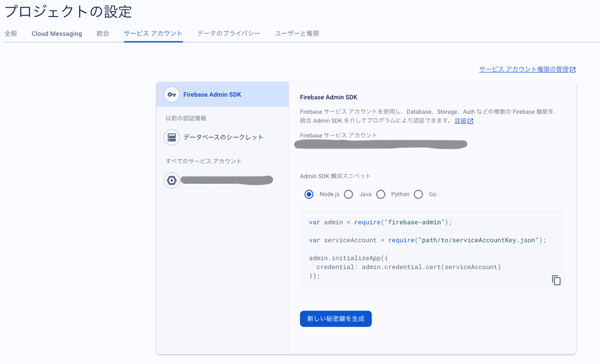Viewport: 600px width, 364px height.
Task: Open the ユーザーと権限 tab
Action: tap(297, 33)
